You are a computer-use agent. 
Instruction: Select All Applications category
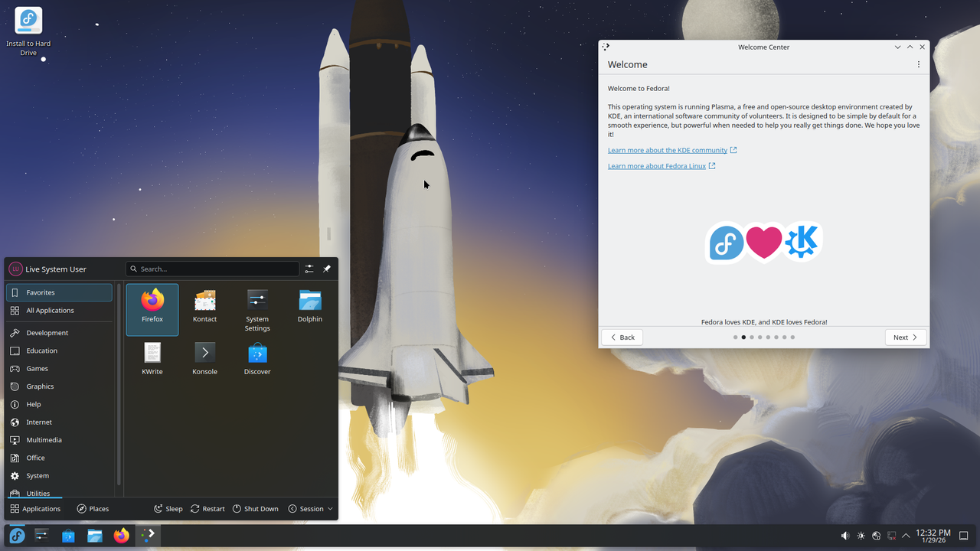pos(59,310)
